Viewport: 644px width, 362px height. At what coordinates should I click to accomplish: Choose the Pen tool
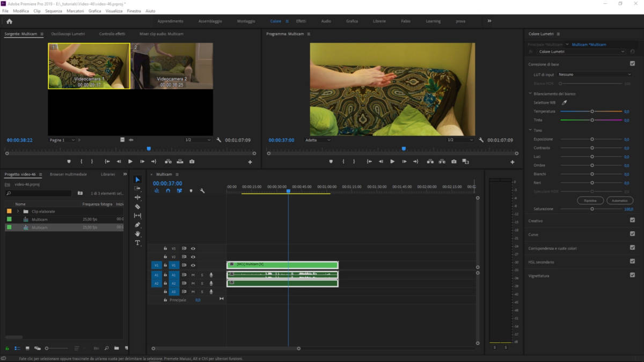[x=137, y=225]
